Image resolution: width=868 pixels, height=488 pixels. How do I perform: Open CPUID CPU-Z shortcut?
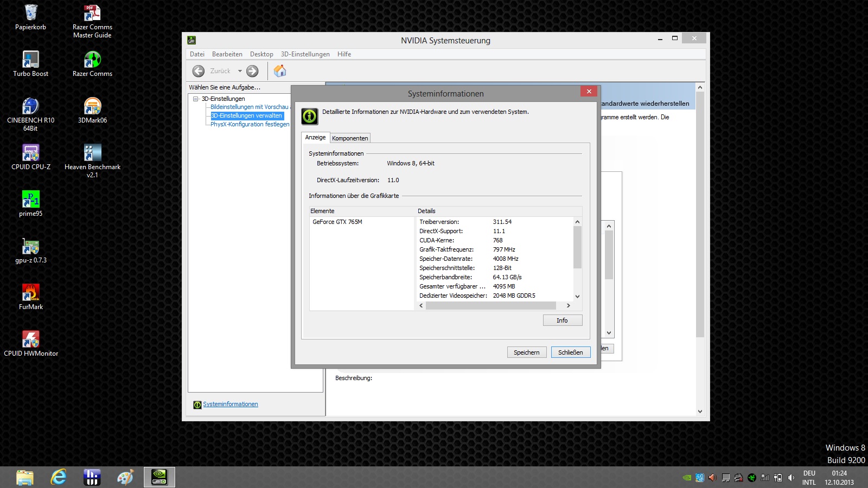pos(31,157)
